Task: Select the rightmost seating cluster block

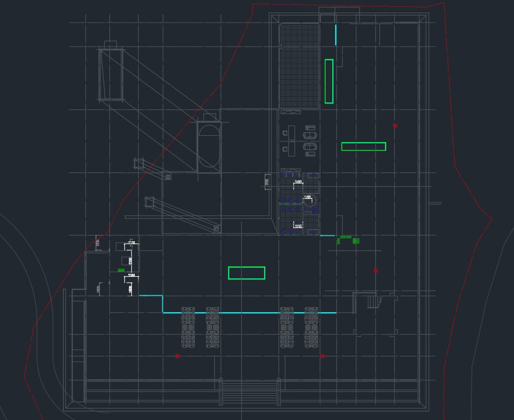Action: tap(311, 328)
